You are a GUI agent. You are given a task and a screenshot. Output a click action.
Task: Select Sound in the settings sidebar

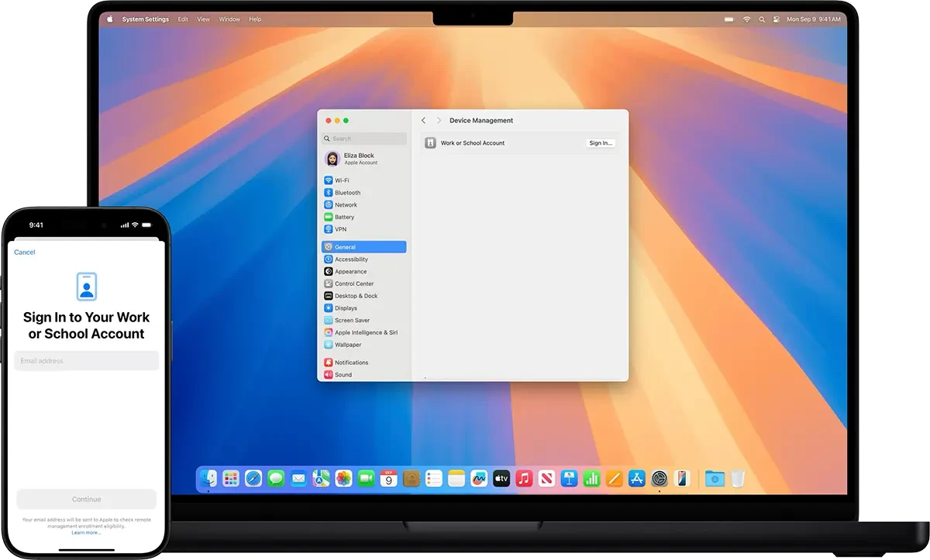363,375
